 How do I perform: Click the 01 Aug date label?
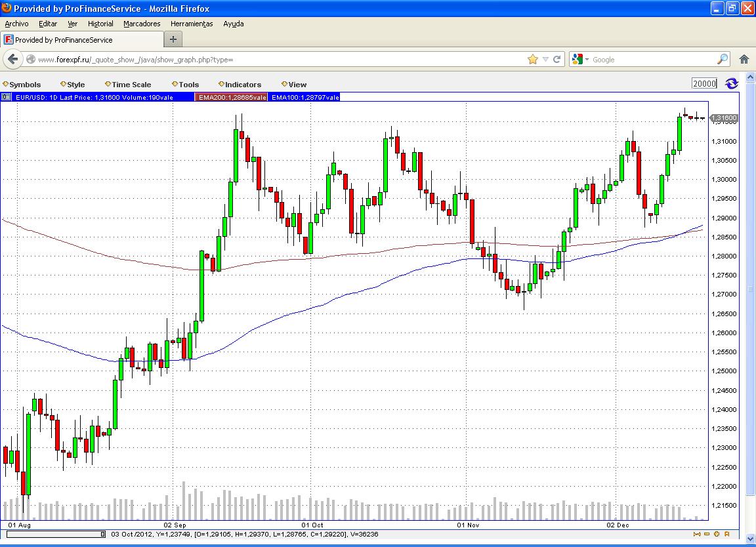coord(19,525)
